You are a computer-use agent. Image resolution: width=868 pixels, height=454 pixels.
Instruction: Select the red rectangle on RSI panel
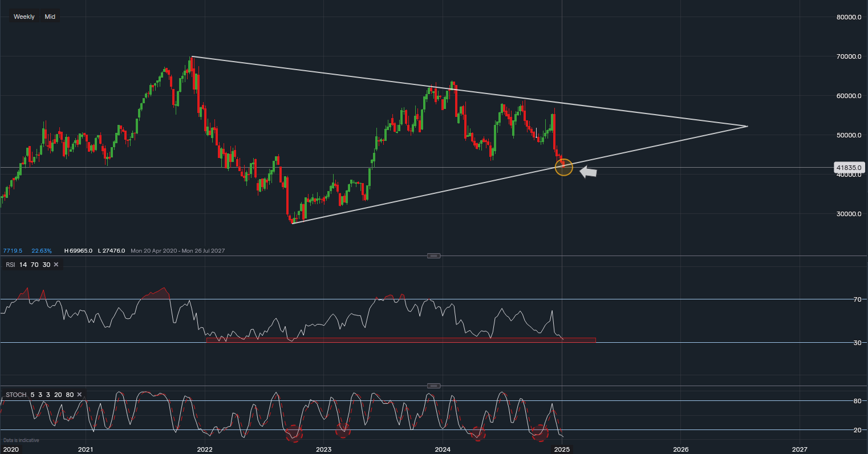400,340
